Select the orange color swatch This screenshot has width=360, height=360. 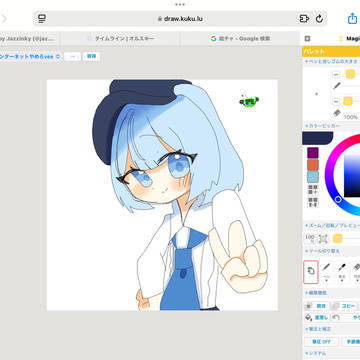click(x=313, y=165)
